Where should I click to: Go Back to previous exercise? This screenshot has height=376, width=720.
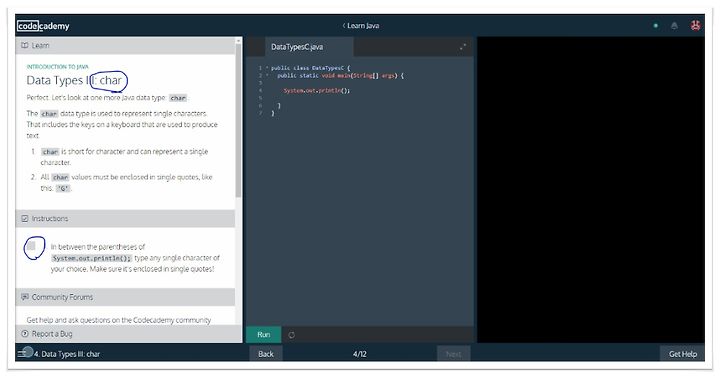(265, 354)
